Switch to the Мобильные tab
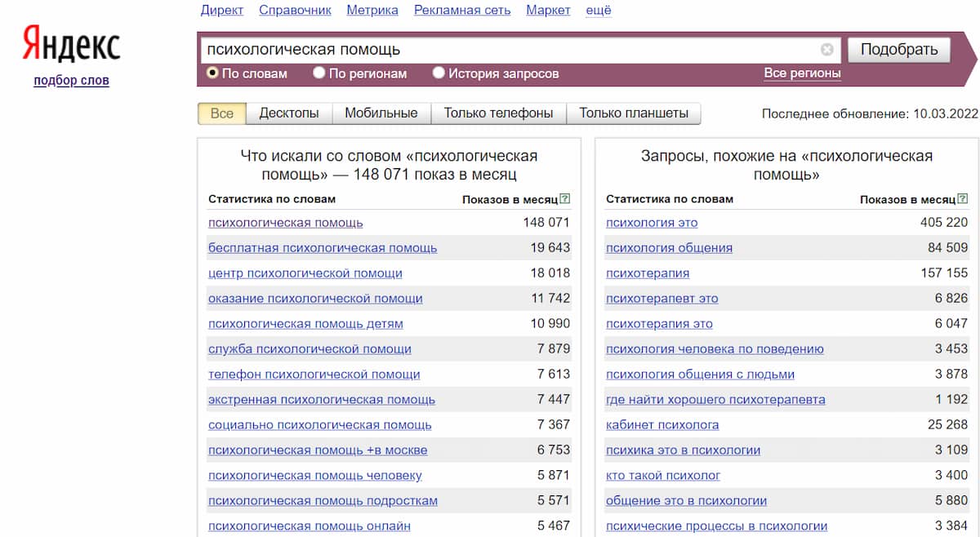 [x=381, y=113]
